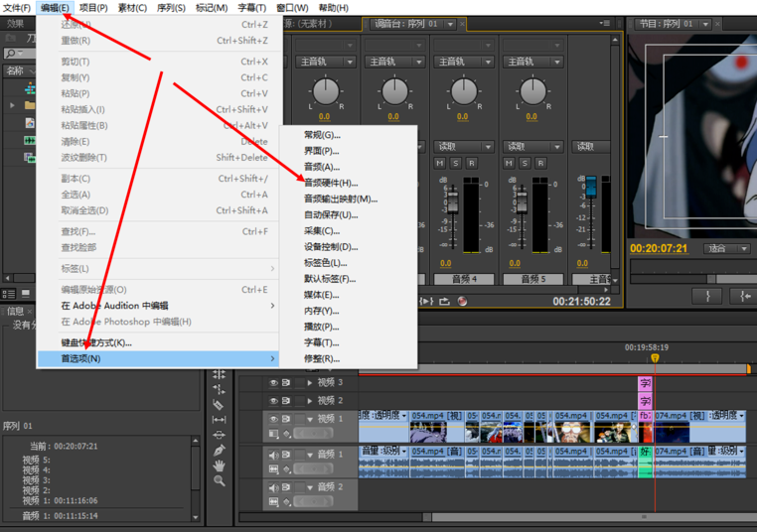Toggle the eye visibility for Video 1 track
This screenshot has height=532, width=757.
273,419
